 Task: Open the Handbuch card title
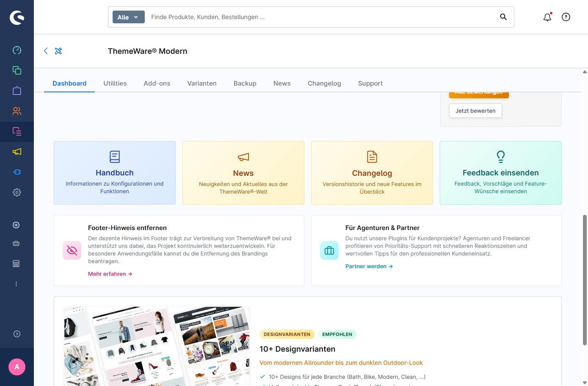115,173
